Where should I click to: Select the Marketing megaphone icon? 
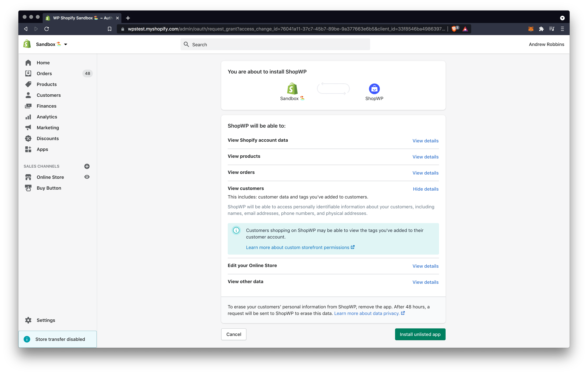click(28, 127)
